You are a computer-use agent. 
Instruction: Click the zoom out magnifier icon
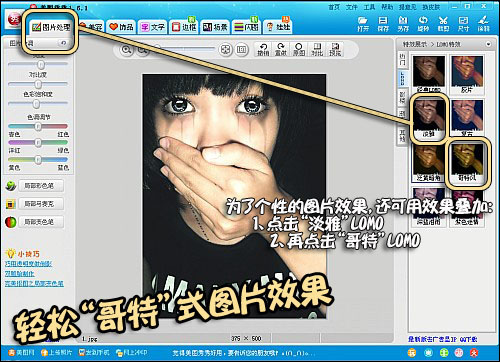(x=143, y=50)
